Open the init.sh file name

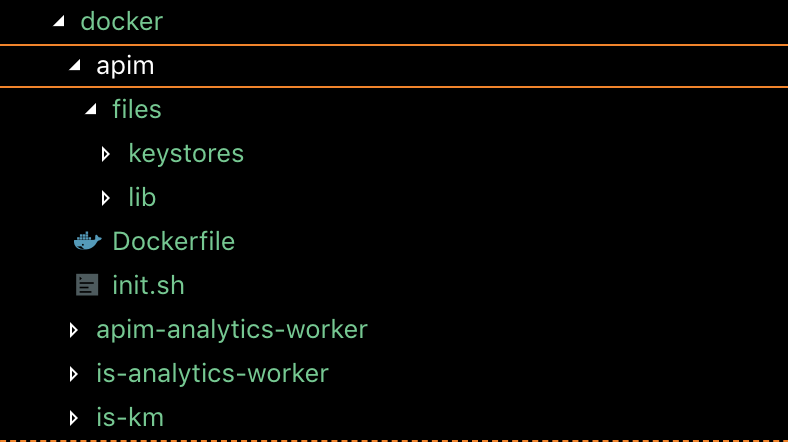click(149, 285)
